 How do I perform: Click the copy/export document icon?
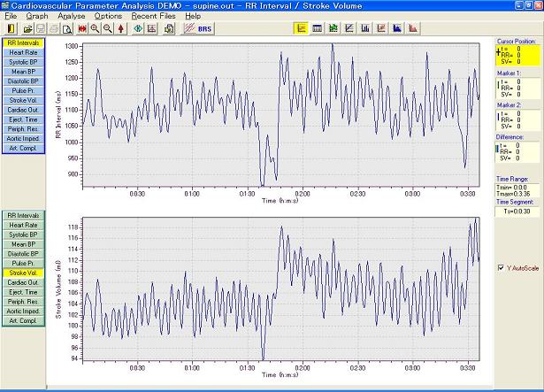pos(169,29)
